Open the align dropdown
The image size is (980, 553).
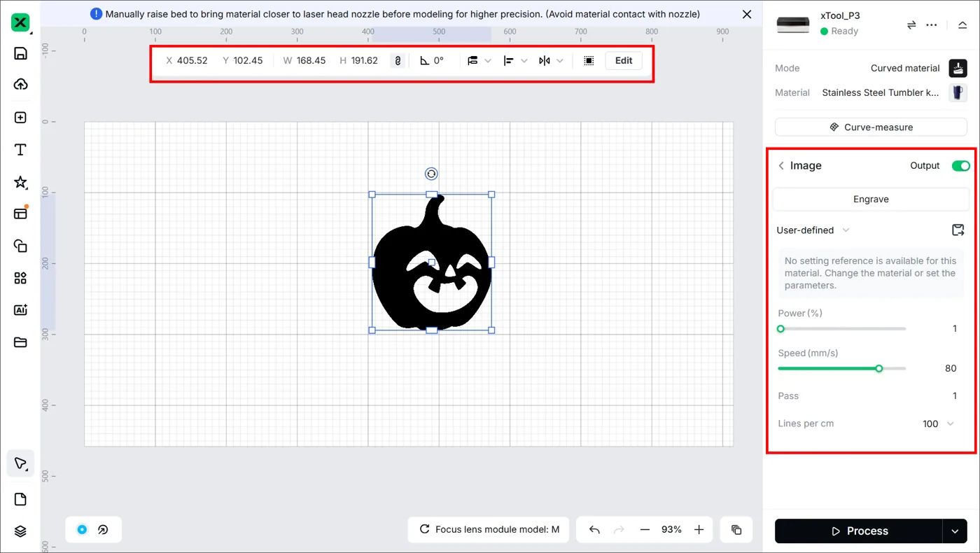coord(516,61)
